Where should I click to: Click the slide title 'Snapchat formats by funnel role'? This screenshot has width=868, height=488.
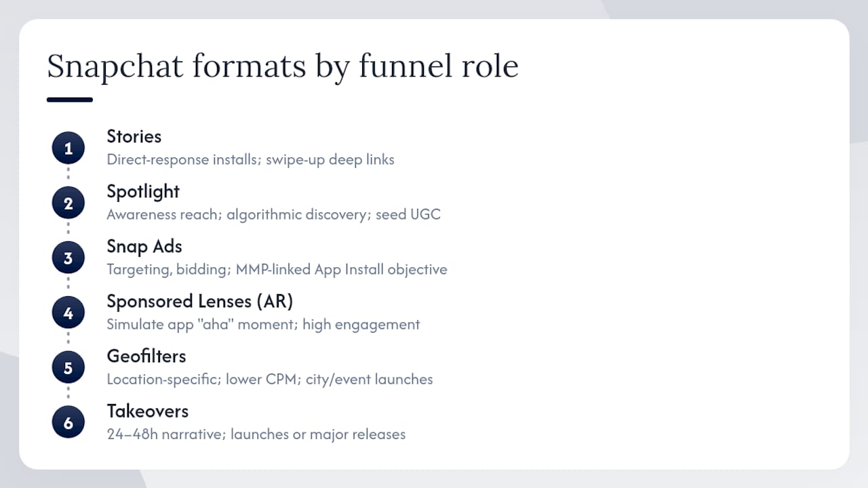pyautogui.click(x=282, y=66)
